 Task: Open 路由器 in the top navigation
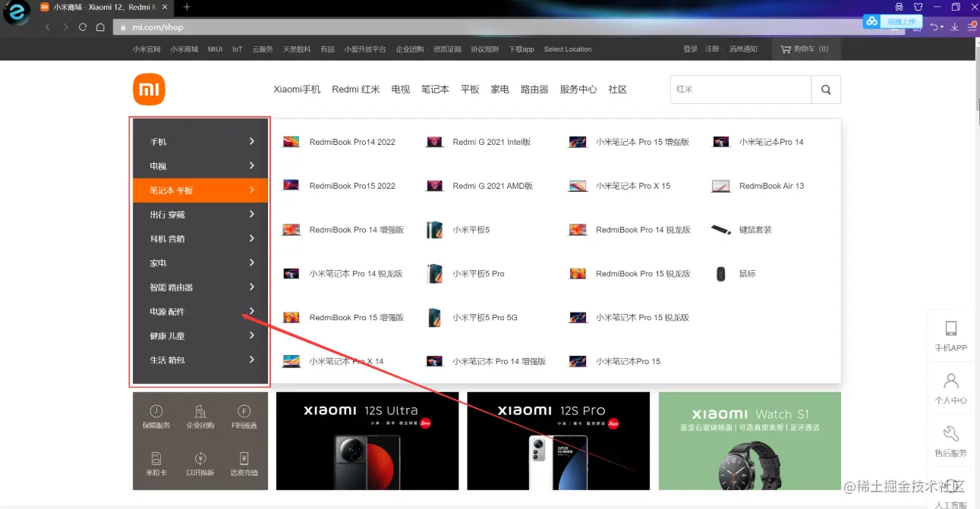(534, 90)
